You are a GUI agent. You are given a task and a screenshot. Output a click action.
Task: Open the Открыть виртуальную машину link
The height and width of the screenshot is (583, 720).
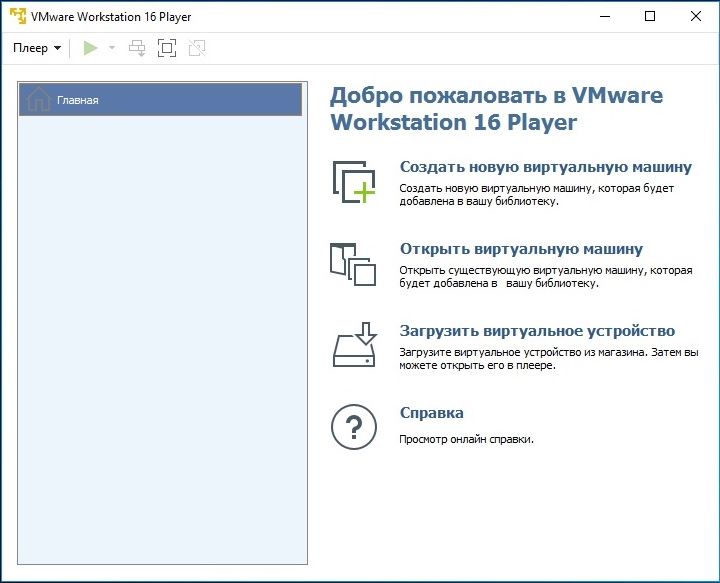(521, 249)
